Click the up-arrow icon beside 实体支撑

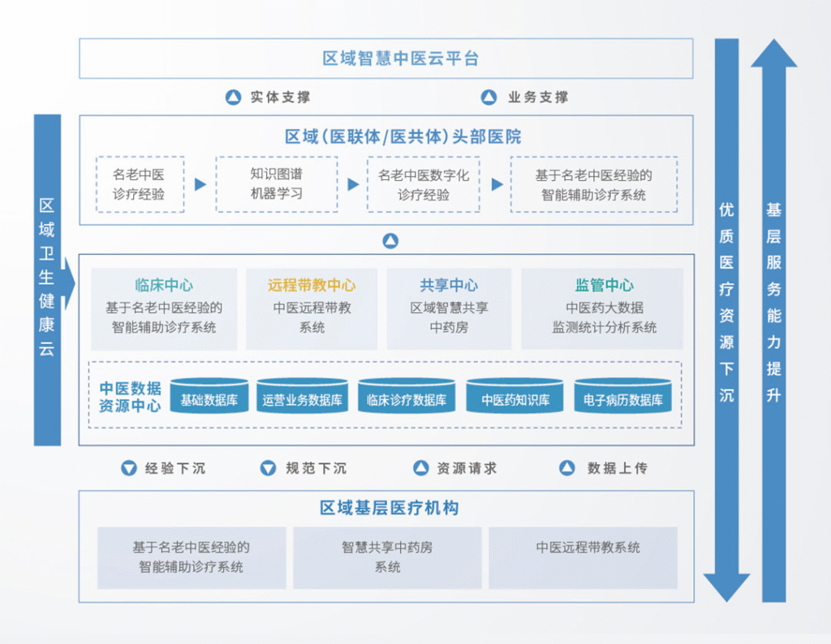coord(233,97)
